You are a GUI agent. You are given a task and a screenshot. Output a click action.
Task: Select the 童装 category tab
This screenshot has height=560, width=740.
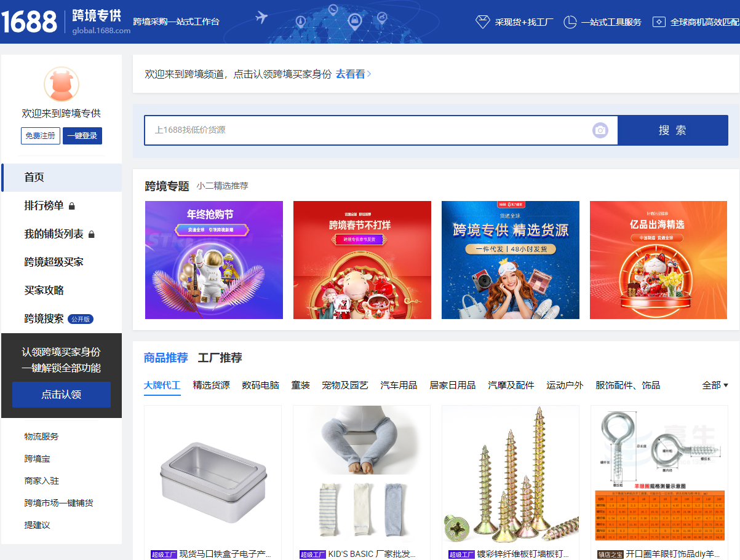pos(301,385)
